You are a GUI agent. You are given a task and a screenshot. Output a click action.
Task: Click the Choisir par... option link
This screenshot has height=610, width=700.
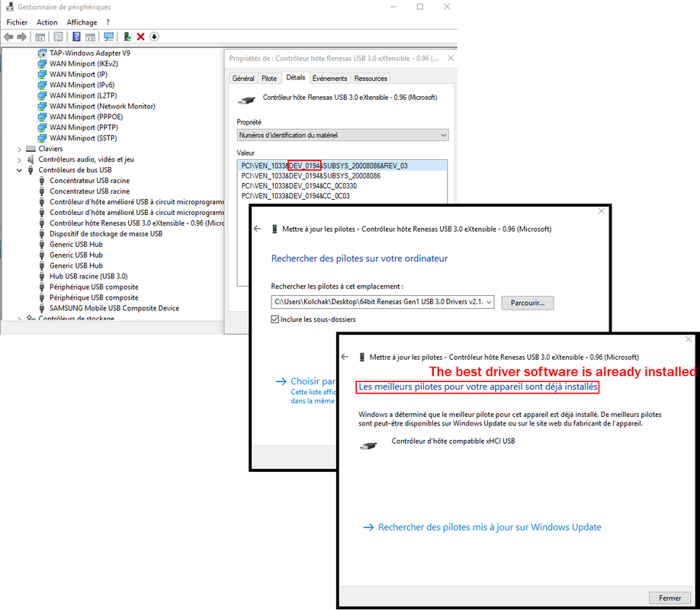coord(313,381)
